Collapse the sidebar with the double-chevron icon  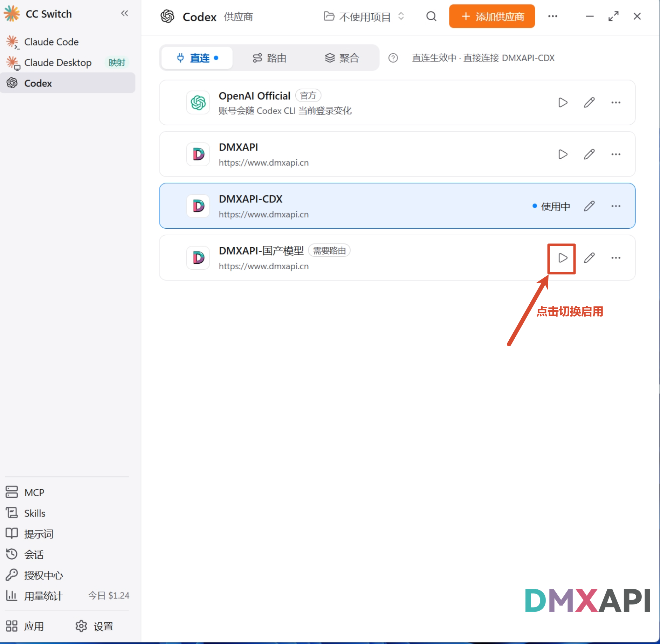tap(124, 14)
